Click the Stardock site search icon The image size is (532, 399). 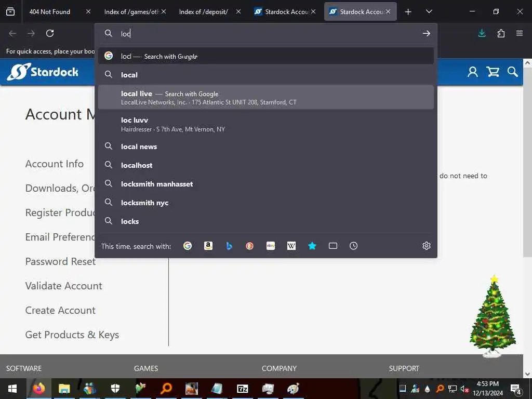(x=512, y=72)
